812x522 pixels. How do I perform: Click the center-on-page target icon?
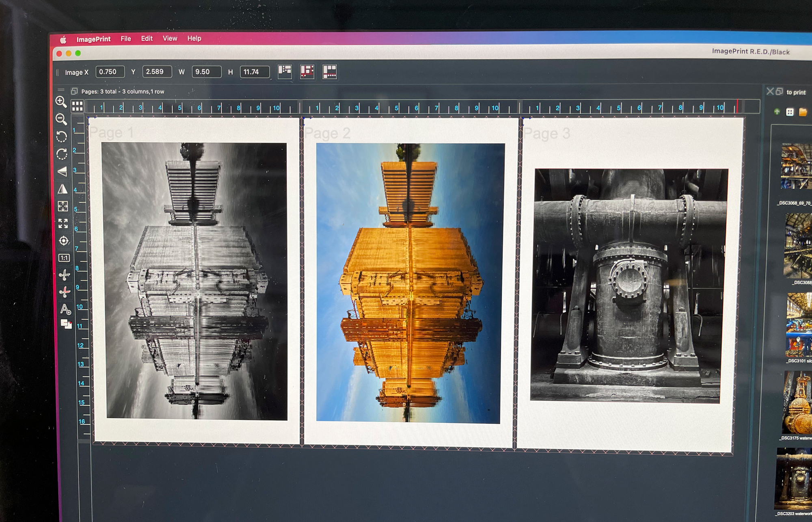pyautogui.click(x=63, y=241)
